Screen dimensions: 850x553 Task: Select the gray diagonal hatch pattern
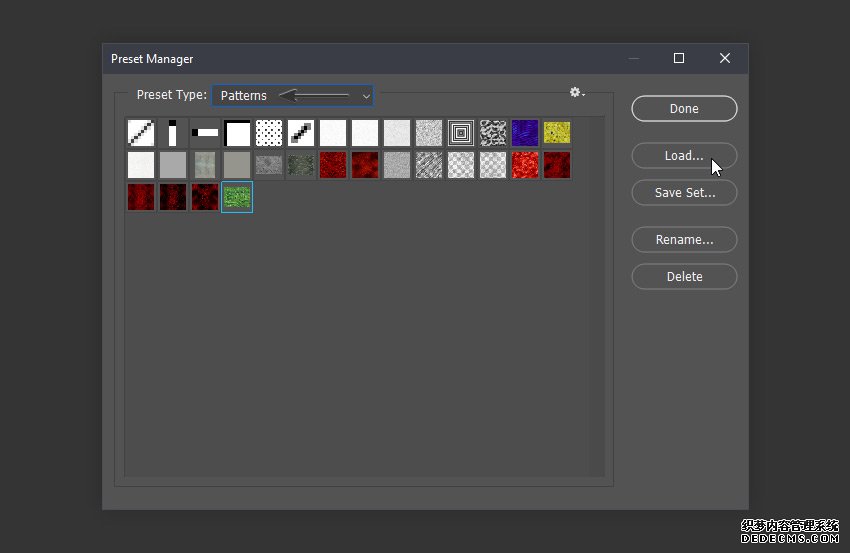click(429, 165)
